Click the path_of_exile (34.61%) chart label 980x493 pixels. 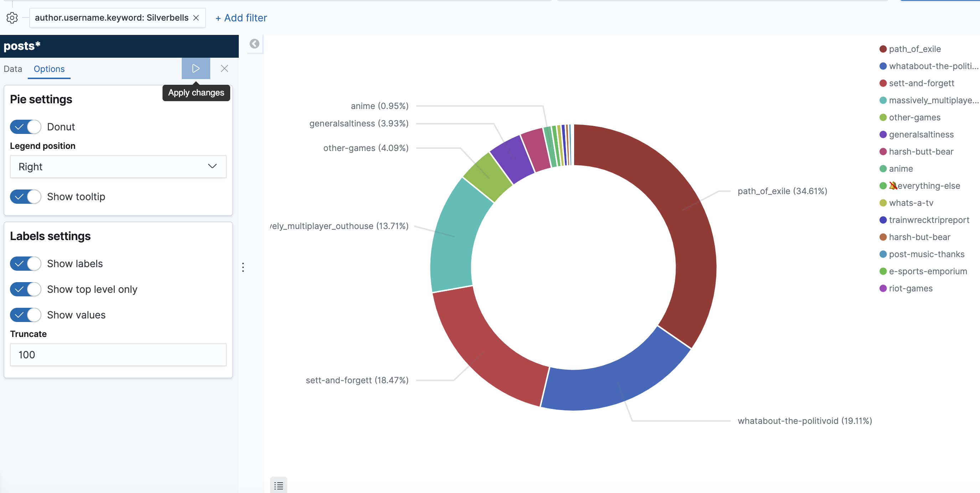[783, 191]
